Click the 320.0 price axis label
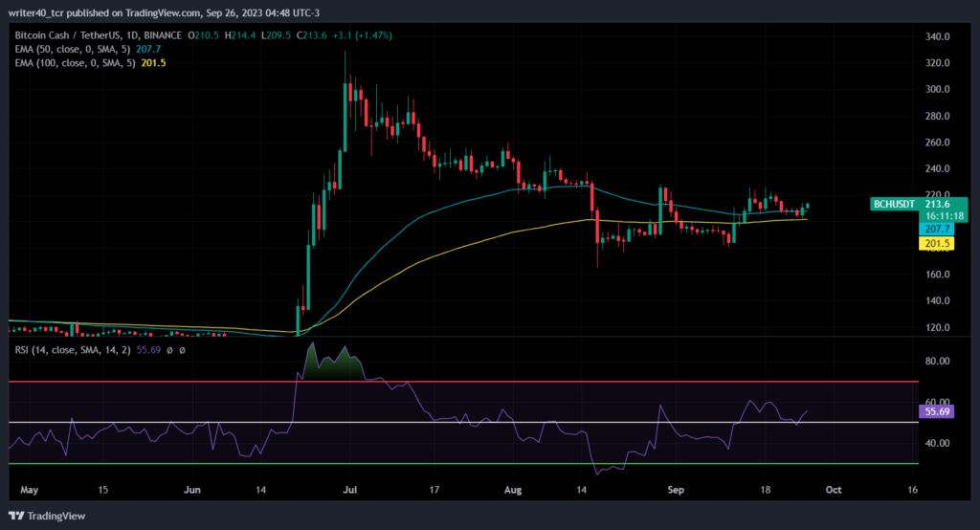Image resolution: width=980 pixels, height=530 pixels. pos(937,62)
